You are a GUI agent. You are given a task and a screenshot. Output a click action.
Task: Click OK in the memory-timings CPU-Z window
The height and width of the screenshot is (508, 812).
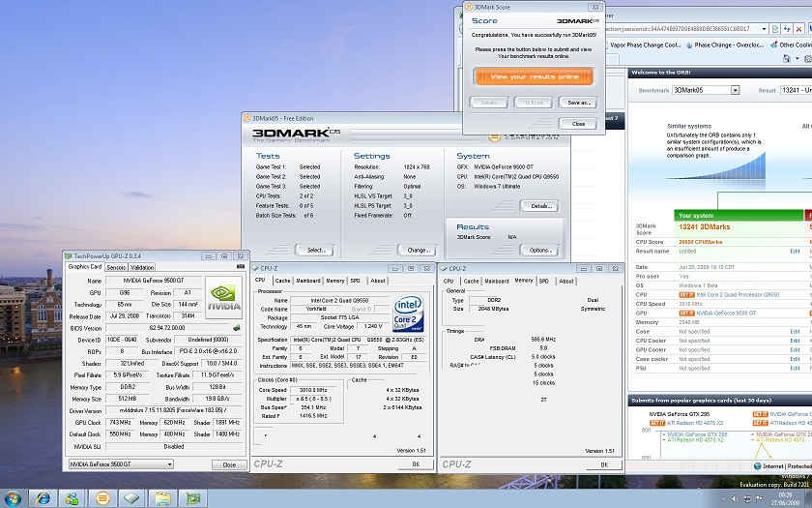[604, 464]
